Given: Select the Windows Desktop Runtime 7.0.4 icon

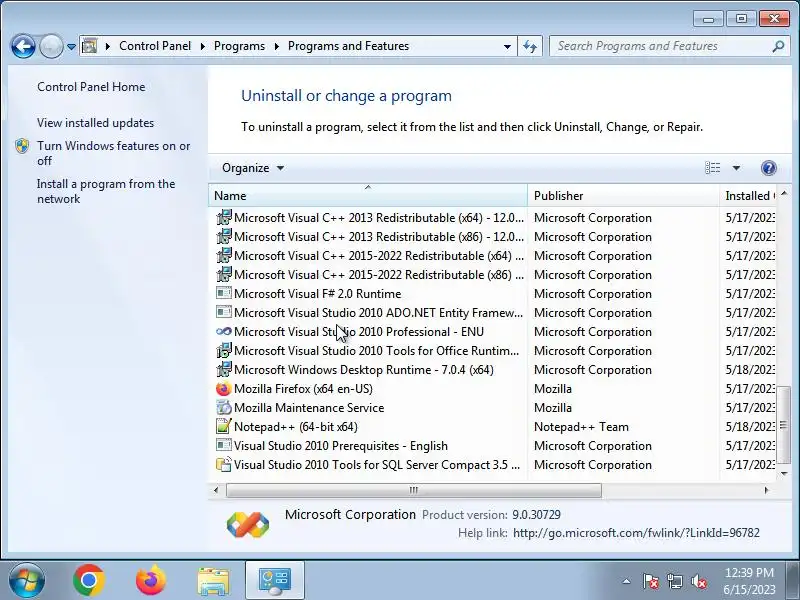Looking at the screenshot, I should pos(223,369).
